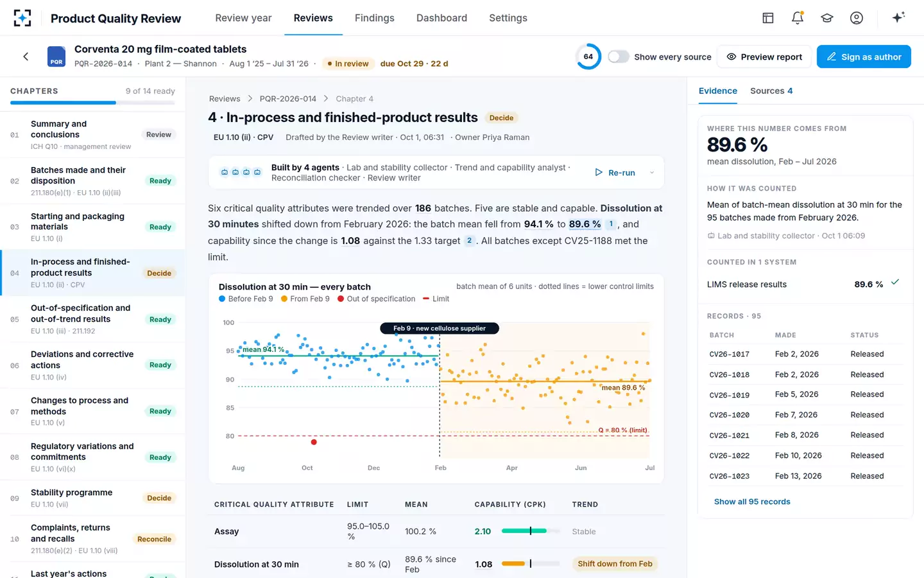Open the sparkle AI assistant icon

pyautogui.click(x=898, y=17)
